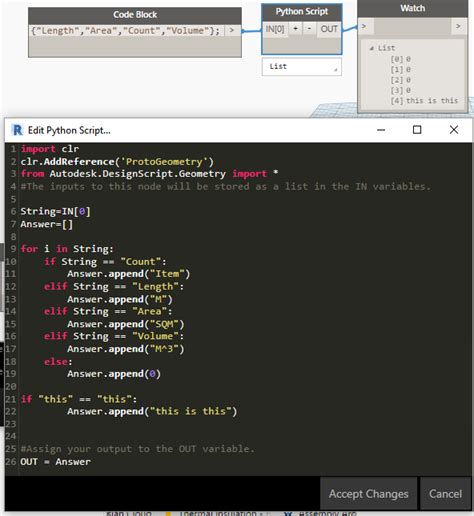
Task: Click 'if String == "Count":' line
Action: (105, 261)
